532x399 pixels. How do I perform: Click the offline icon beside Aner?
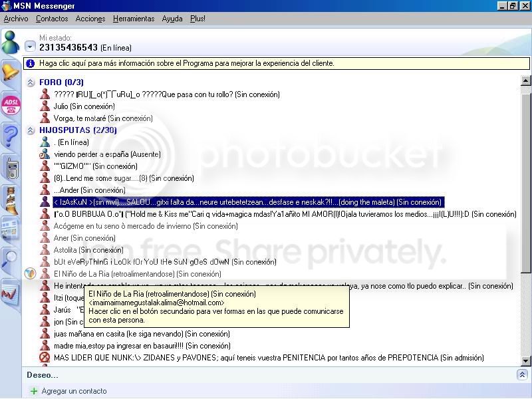coord(45,238)
